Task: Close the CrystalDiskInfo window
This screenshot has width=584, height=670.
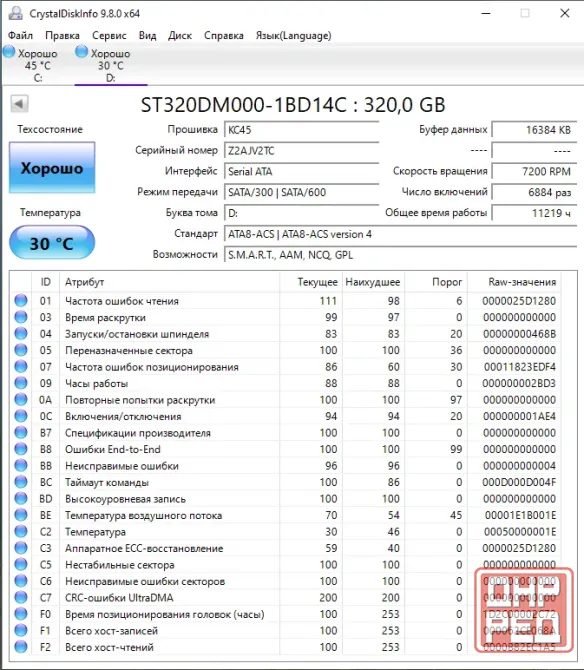Action: click(564, 13)
